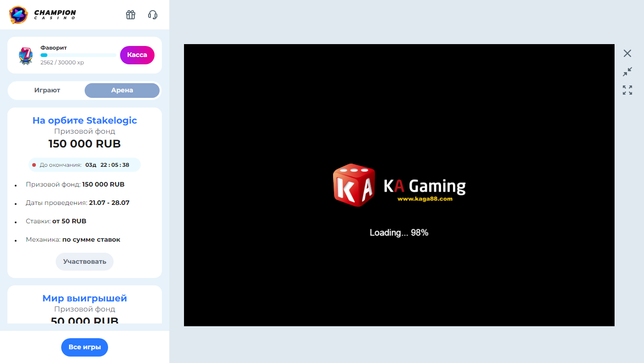The height and width of the screenshot is (363, 644).
Task: Close the game window
Action: (x=627, y=53)
